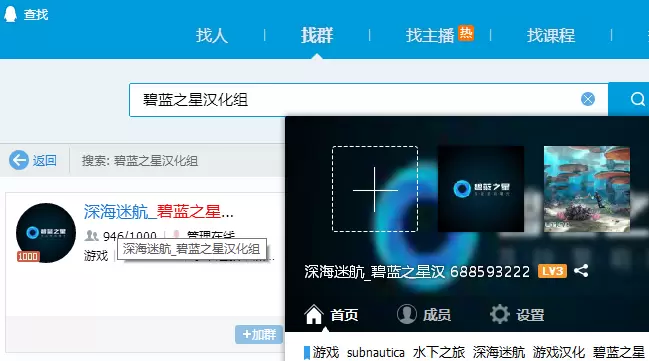Click the share icon beside LV3 badge
The width and height of the screenshot is (649, 361).
click(581, 271)
